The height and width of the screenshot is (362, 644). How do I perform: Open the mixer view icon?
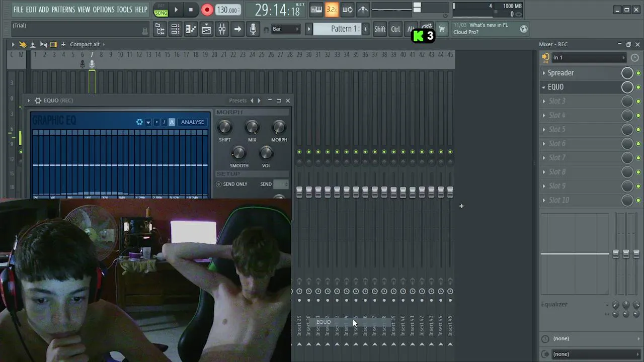(x=222, y=29)
